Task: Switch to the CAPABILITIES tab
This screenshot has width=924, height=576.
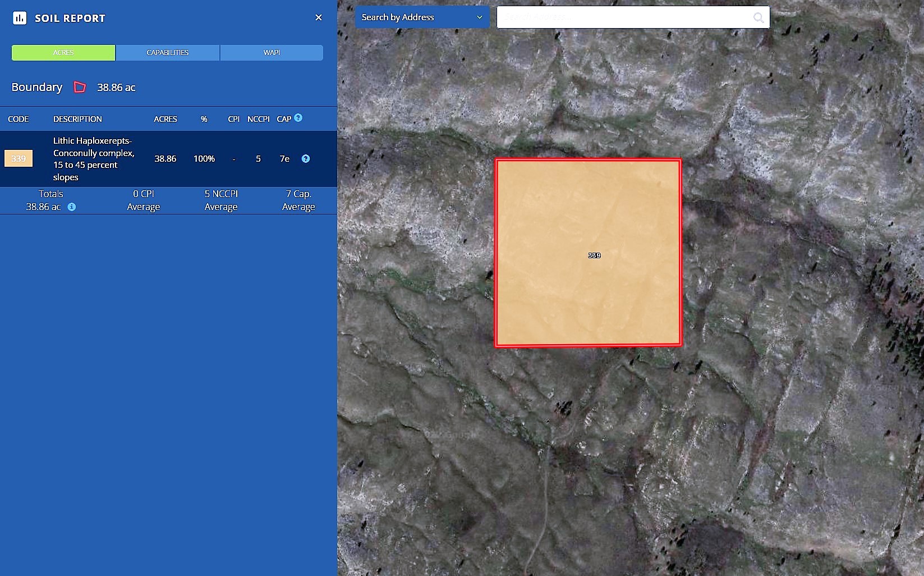Action: pyautogui.click(x=167, y=53)
